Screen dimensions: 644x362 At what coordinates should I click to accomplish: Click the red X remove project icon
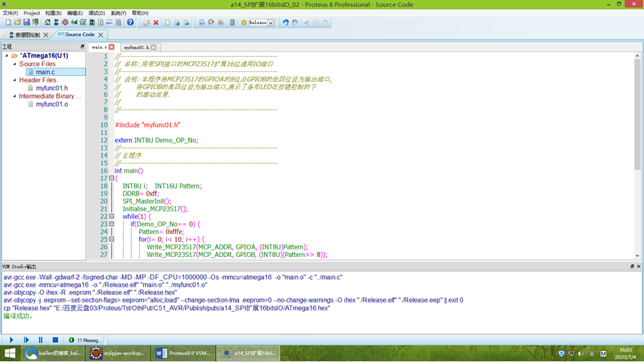[x=156, y=23]
